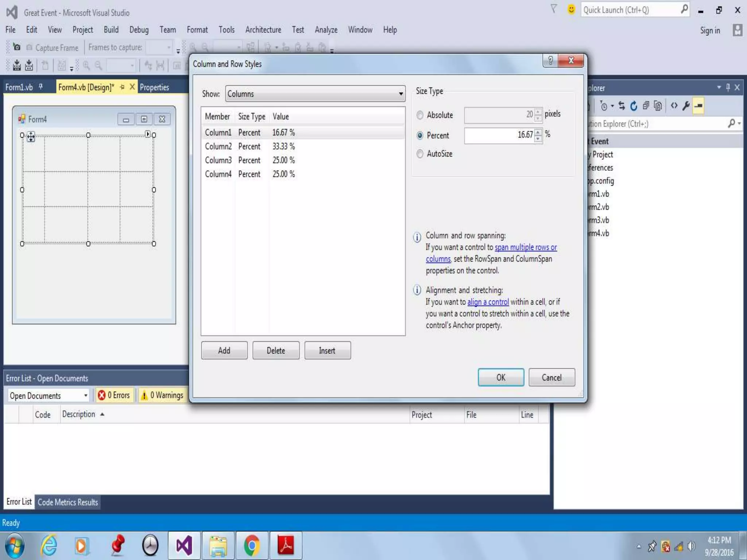Click Refresh icon in Solution Explorer toolbar
This screenshot has height=560, width=747.
(x=634, y=106)
